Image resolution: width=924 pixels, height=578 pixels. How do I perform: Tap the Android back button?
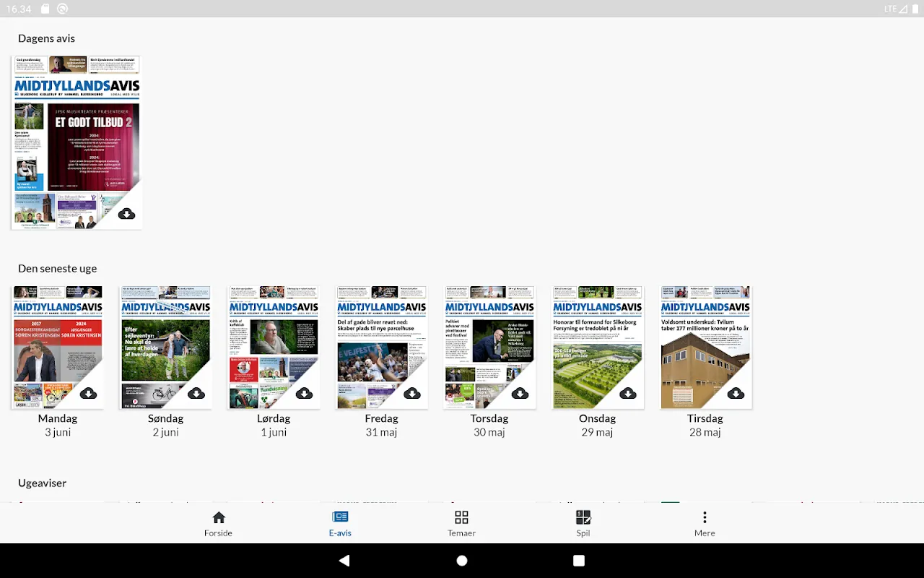tap(344, 561)
